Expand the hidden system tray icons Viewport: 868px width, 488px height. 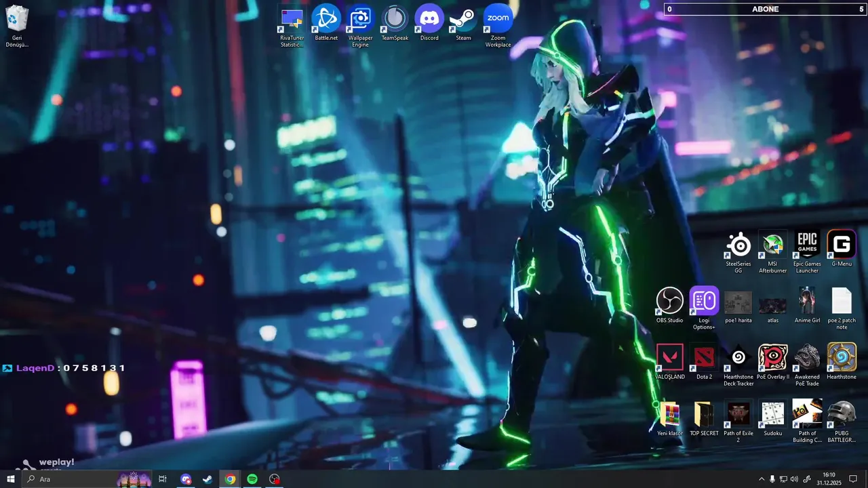click(761, 479)
